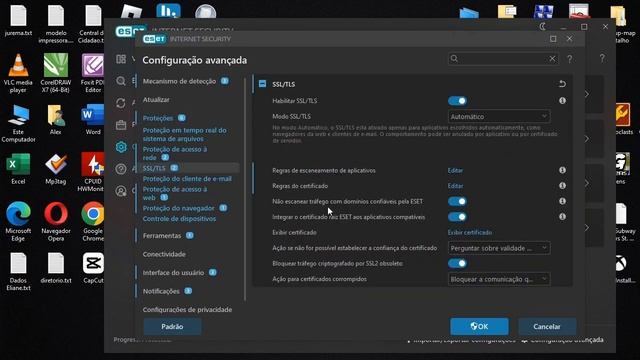Open the Perguntar sobre validade dropdown
Image resolution: width=640 pixels, height=360 pixels.
pyautogui.click(x=499, y=248)
